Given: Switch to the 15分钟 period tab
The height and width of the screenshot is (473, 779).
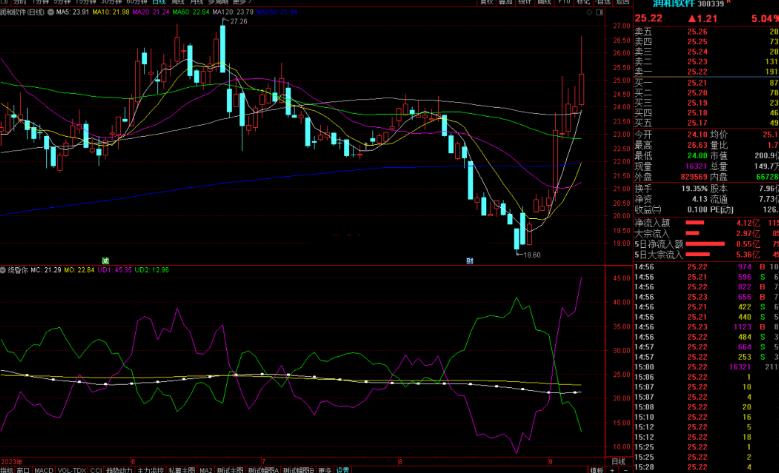Looking at the screenshot, I should (86, 2).
